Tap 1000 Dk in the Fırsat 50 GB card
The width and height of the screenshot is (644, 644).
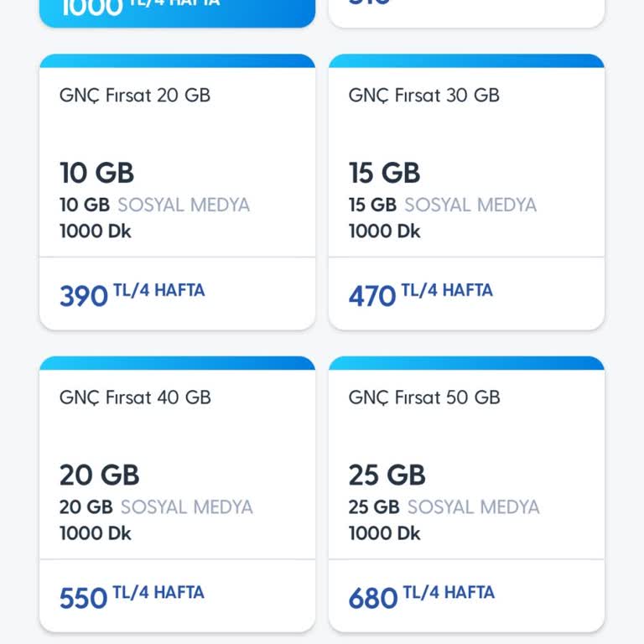tap(385, 532)
